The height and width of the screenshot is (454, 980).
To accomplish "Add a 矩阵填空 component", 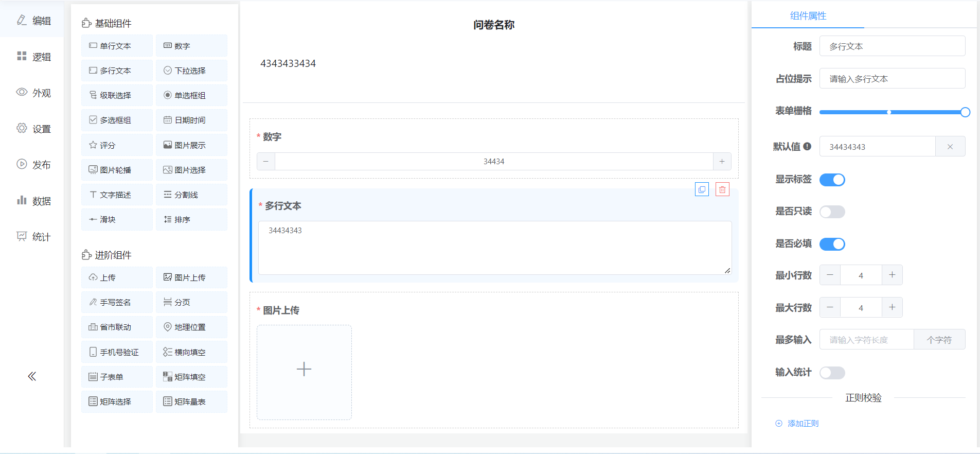I will pyautogui.click(x=191, y=377).
